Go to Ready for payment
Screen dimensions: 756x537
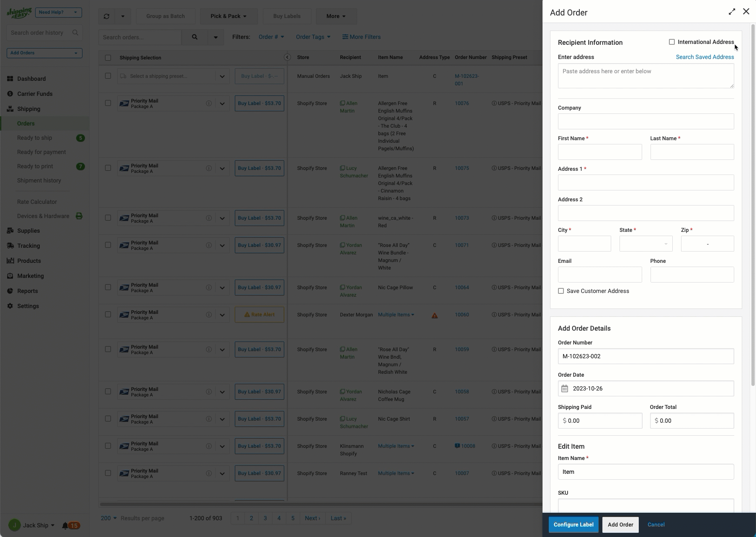click(41, 152)
